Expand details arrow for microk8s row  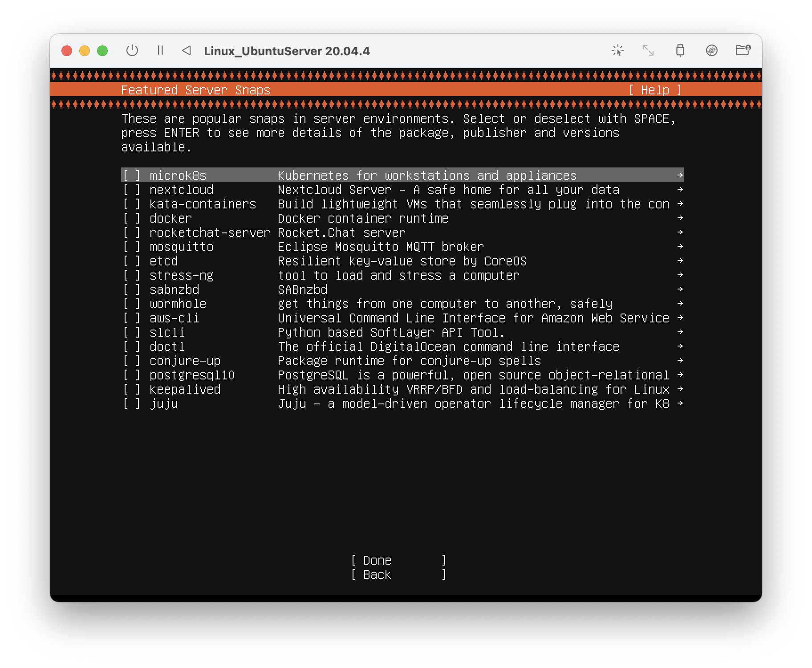[680, 175]
